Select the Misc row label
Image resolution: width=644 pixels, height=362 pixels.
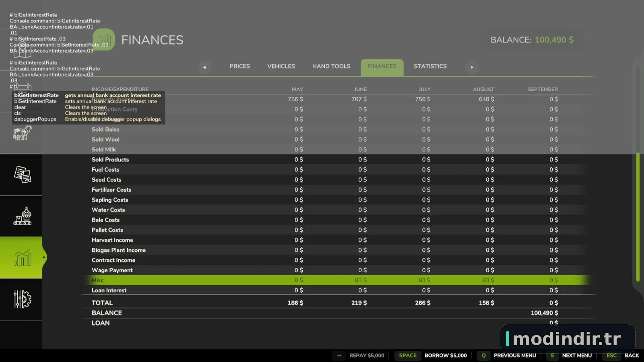point(97,280)
